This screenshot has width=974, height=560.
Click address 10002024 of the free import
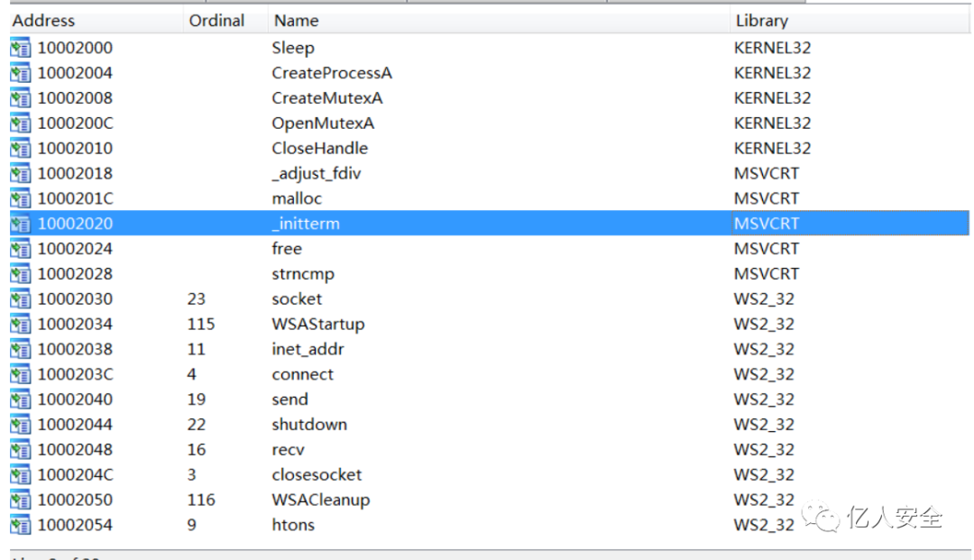tap(75, 249)
